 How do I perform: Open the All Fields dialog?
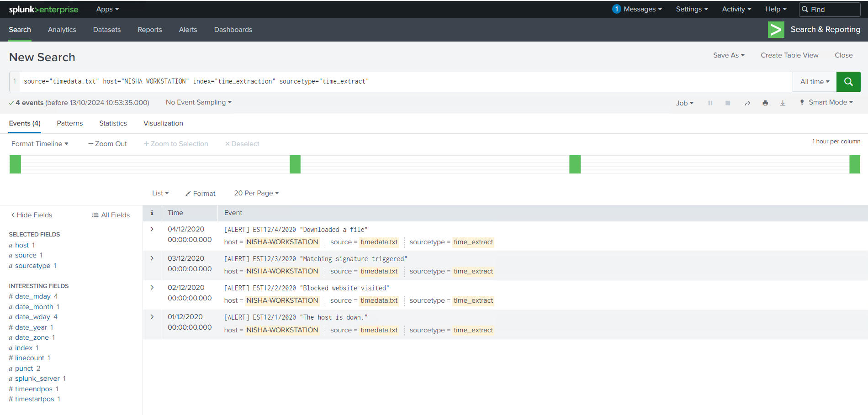click(x=111, y=215)
